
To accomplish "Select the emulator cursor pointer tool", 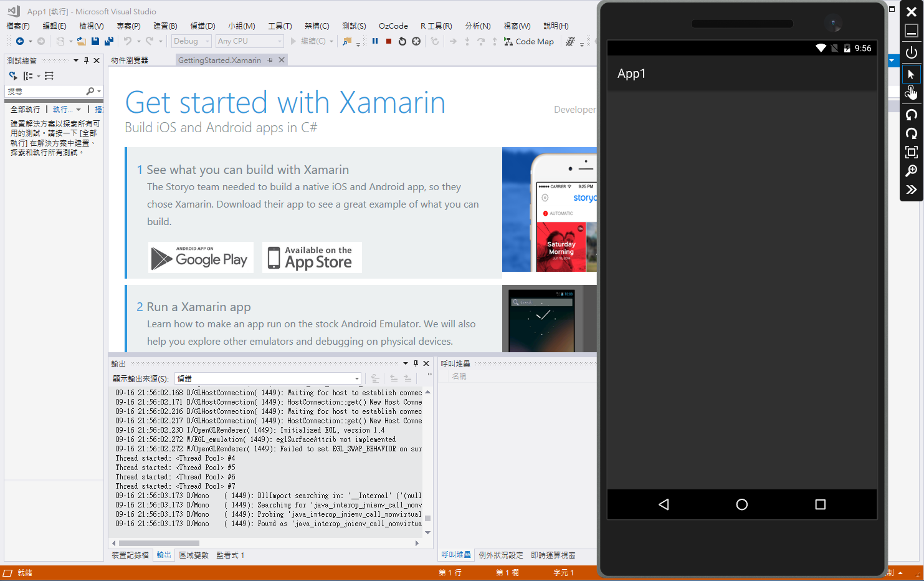I will coord(912,74).
